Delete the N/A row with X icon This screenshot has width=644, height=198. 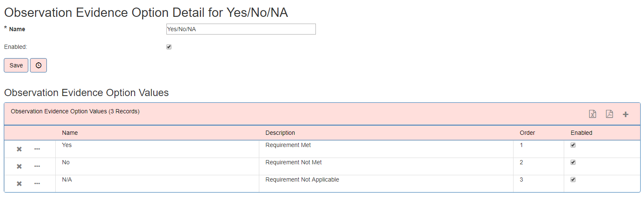click(19, 184)
